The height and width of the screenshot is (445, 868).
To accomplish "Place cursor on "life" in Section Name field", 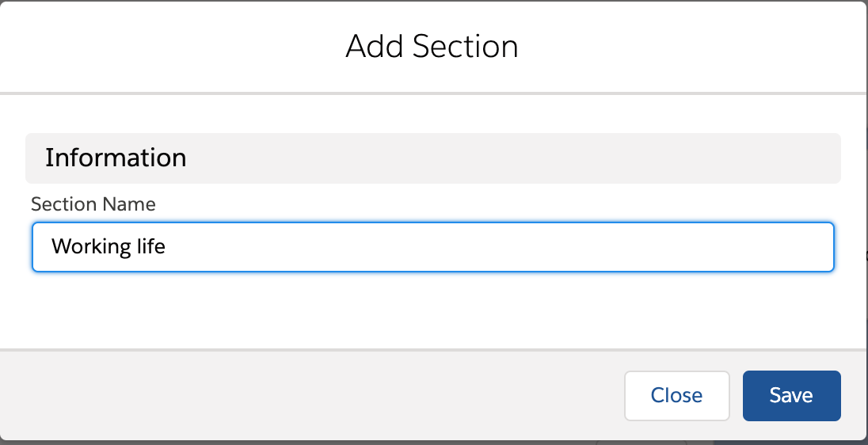I will 149,247.
